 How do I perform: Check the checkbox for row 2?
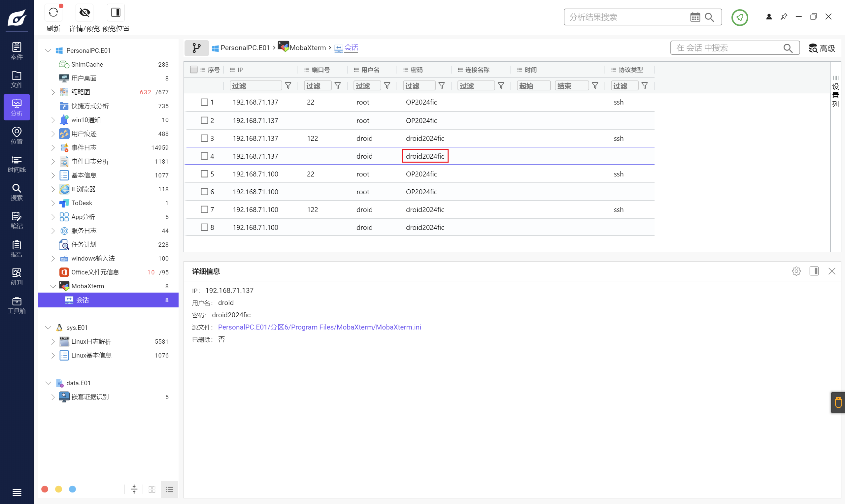point(204,121)
